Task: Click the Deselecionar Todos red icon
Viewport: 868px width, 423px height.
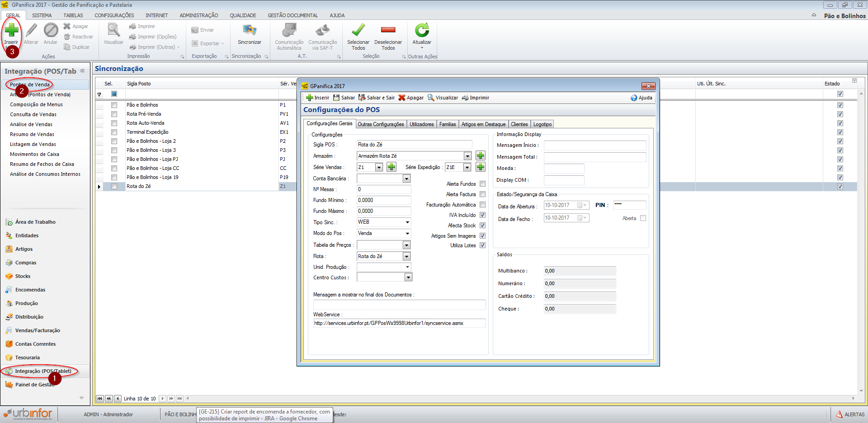Action: coord(388,30)
